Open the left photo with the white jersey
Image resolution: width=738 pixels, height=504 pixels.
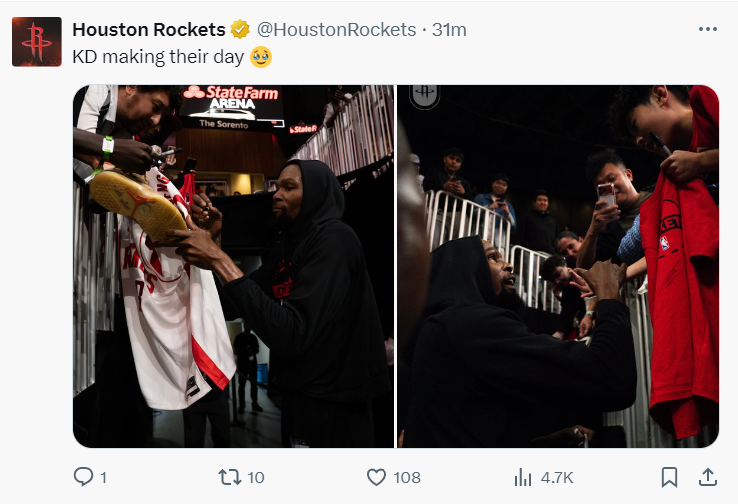[x=233, y=265]
